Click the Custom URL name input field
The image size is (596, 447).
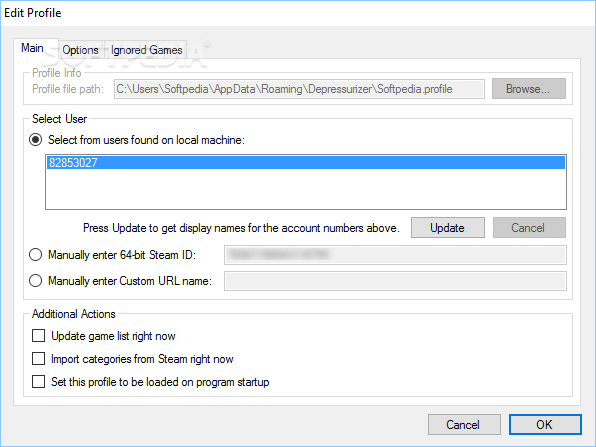pos(395,281)
